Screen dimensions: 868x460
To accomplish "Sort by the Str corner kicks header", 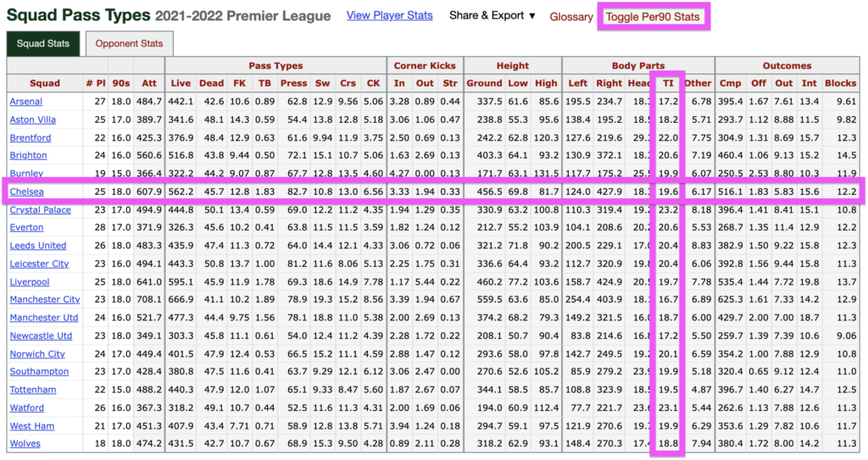I will 450,83.
